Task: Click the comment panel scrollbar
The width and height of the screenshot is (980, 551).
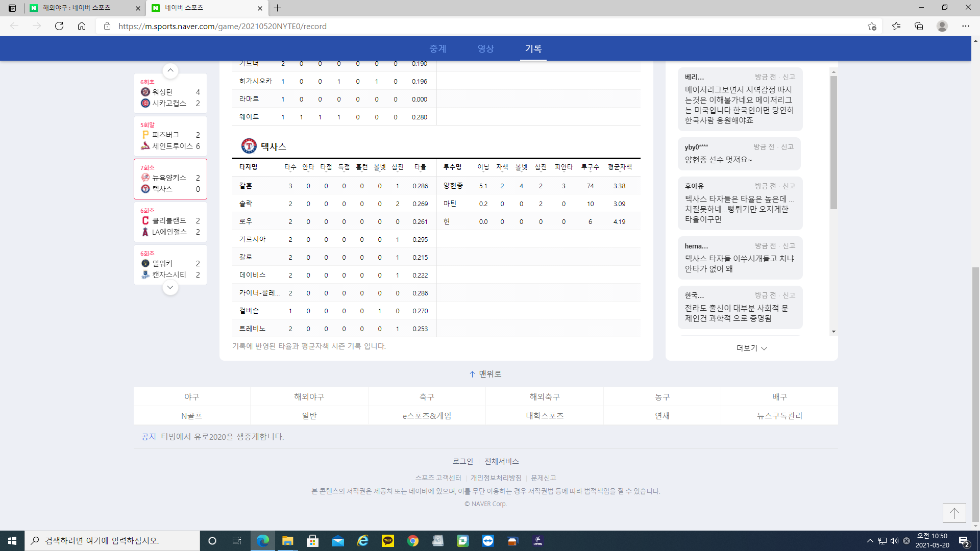Action: (834, 143)
